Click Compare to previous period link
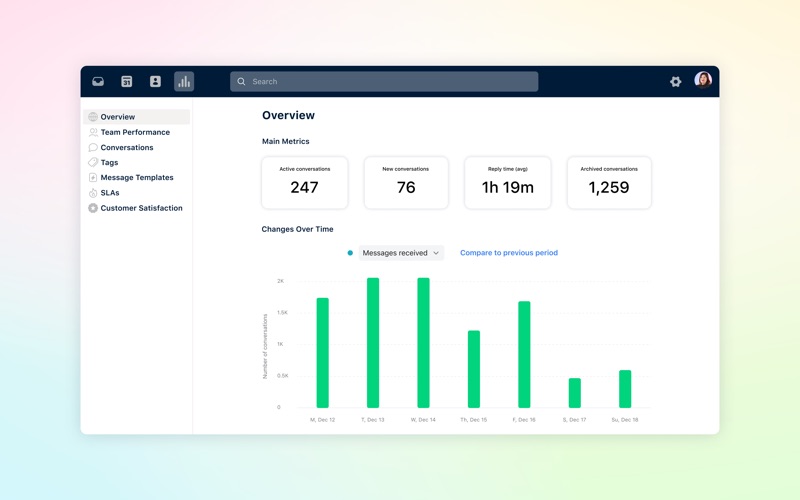The width and height of the screenshot is (800, 500). 509,253
